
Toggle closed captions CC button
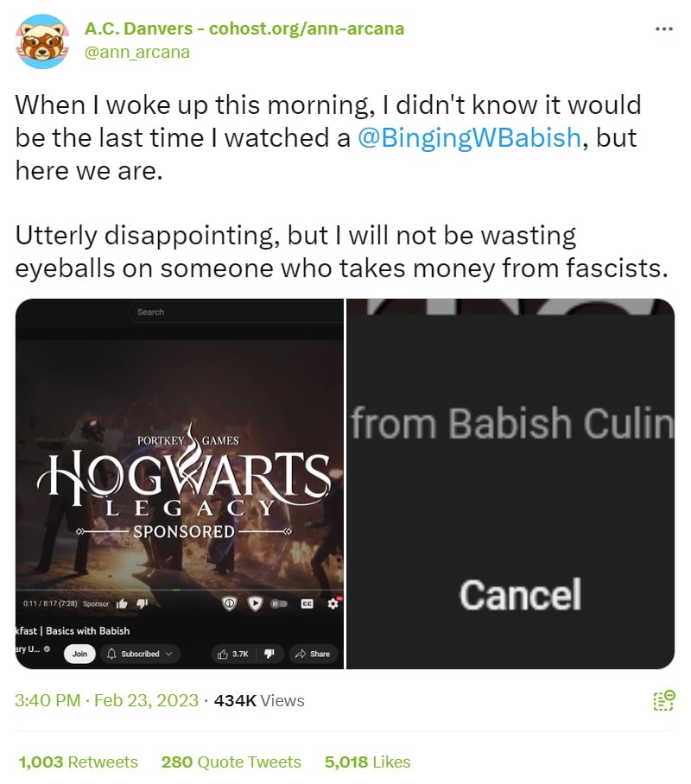(x=307, y=604)
